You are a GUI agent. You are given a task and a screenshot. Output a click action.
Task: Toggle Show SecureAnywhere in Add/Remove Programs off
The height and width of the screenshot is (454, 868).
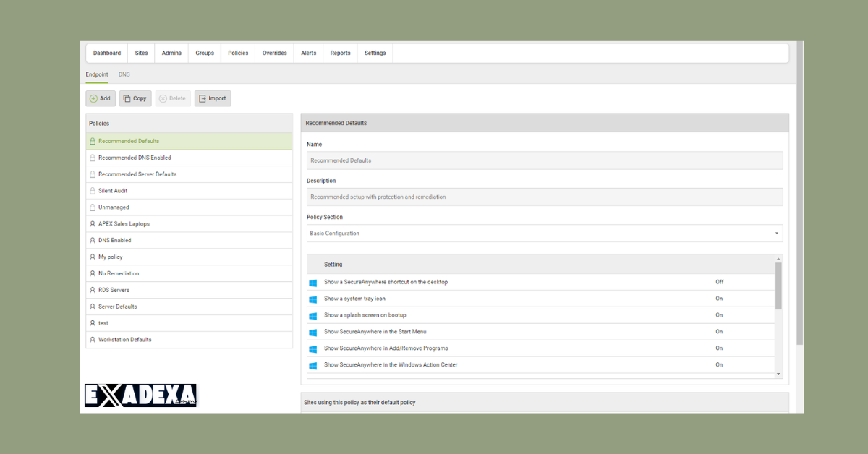pos(719,348)
